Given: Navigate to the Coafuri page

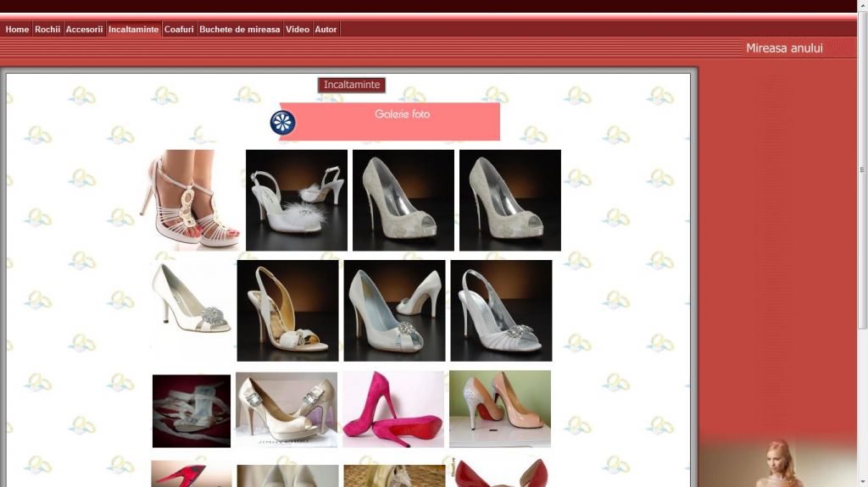Looking at the screenshot, I should tap(179, 30).
